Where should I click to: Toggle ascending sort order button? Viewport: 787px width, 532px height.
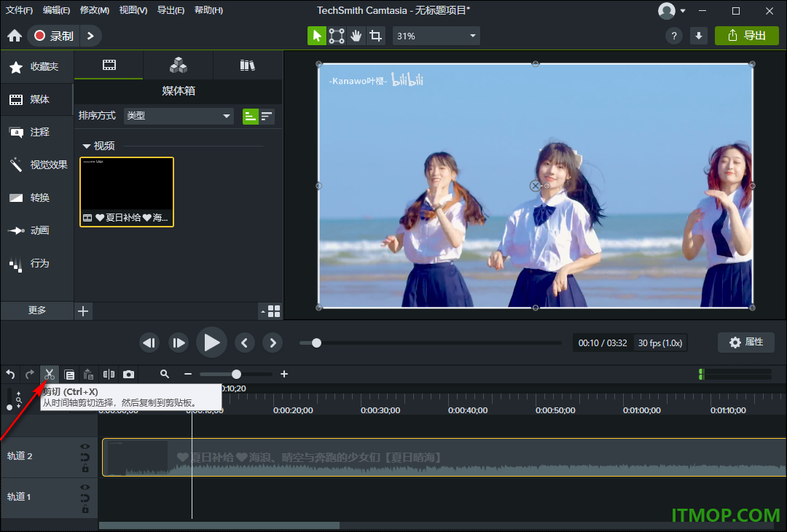251,117
